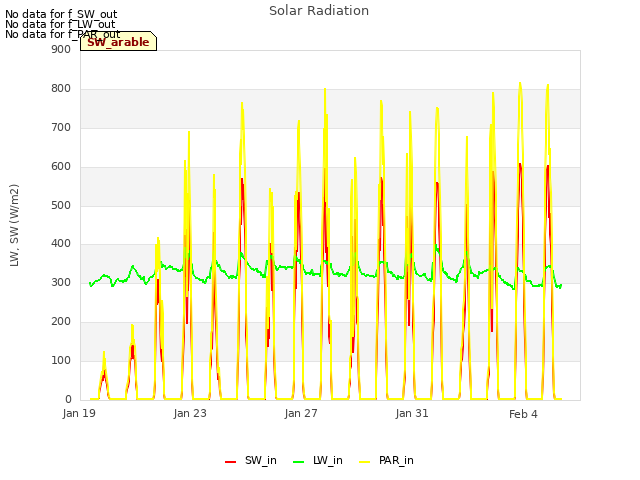Click the 'No data for f_LW_out' message

point(60,24)
